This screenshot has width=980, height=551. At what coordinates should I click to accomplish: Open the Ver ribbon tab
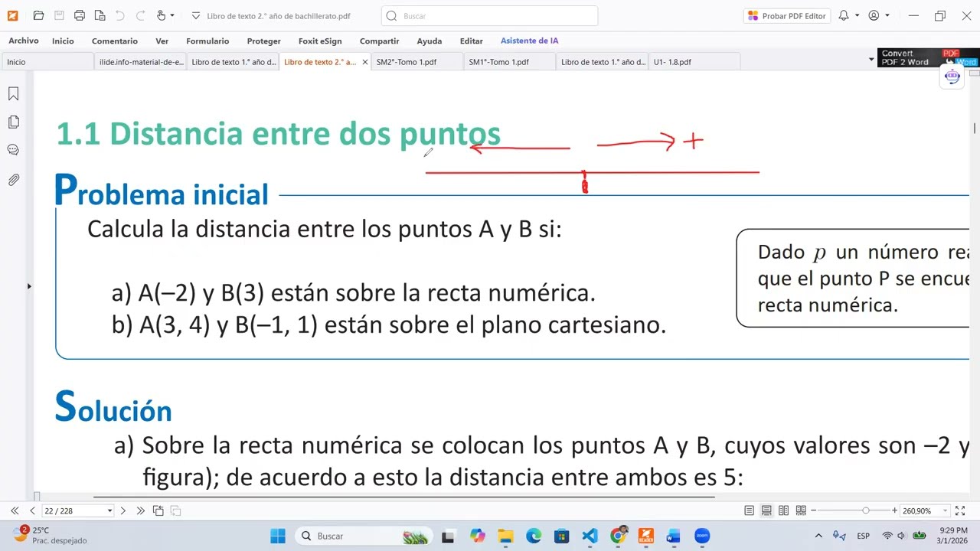[162, 41]
